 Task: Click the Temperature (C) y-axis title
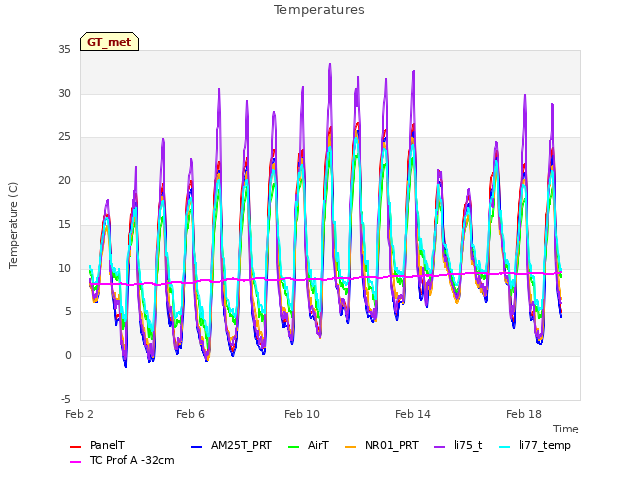tap(13, 225)
